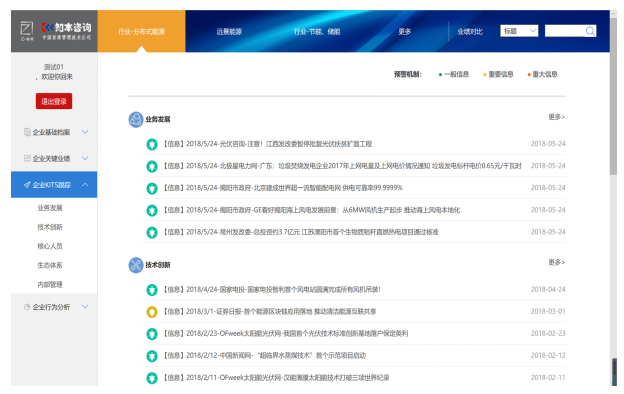Select 技术创新 in sidebar submenu

(x=50, y=227)
